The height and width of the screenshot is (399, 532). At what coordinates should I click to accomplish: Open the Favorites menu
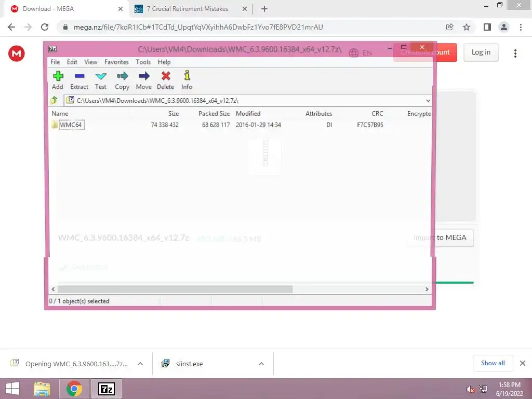coord(116,62)
